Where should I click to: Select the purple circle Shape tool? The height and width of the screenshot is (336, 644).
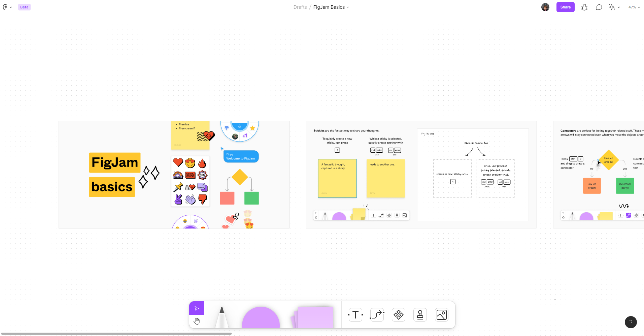tap(261, 317)
